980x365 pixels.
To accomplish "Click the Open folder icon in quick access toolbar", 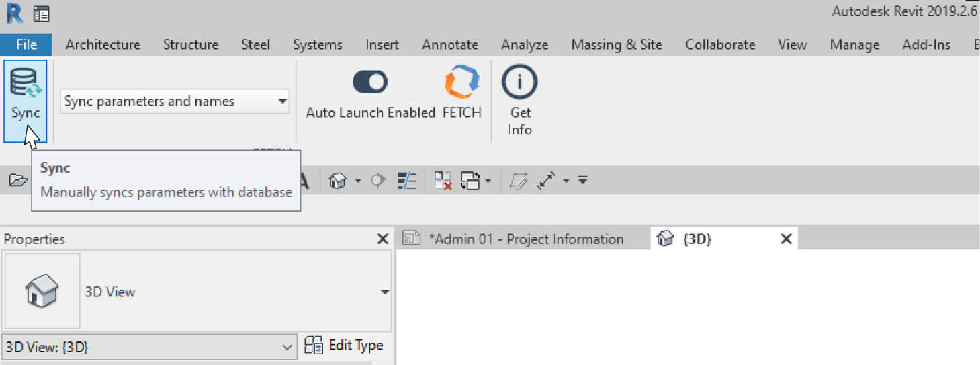I will point(18,180).
